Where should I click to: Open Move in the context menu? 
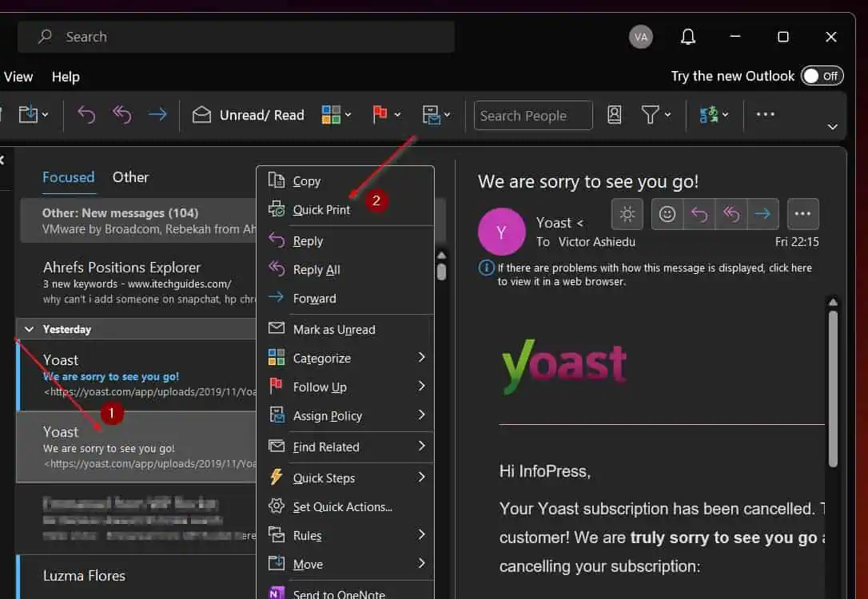tap(345, 564)
